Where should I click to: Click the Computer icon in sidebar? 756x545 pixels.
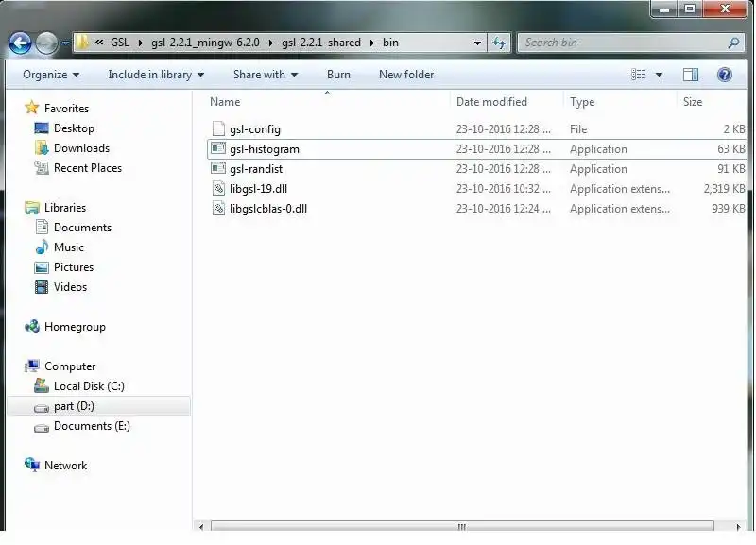pyautogui.click(x=32, y=366)
